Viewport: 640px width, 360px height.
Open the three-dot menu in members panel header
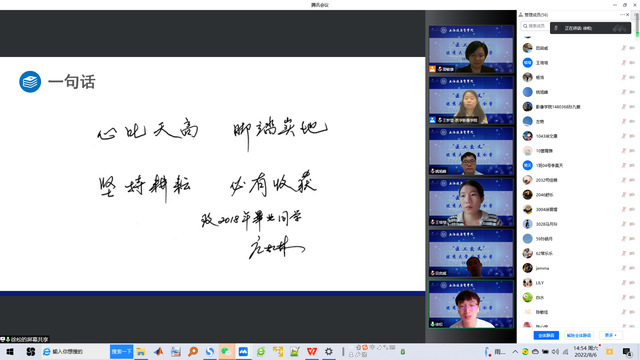(x=622, y=15)
